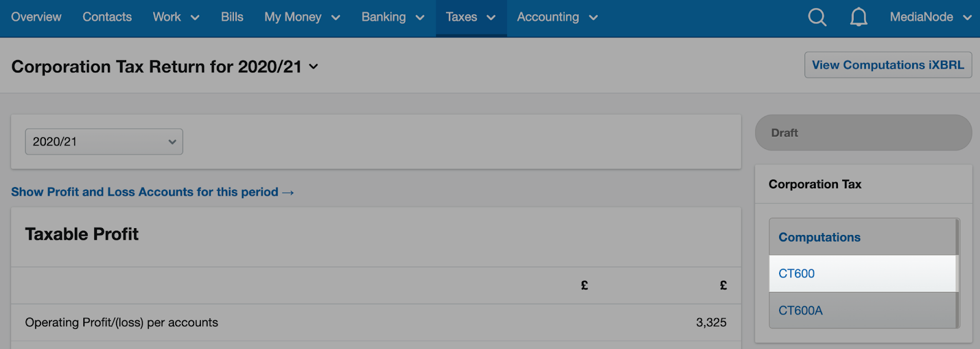This screenshot has width=980, height=349.
Task: Expand the Corporation Tax Return title chevron
Action: (314, 67)
